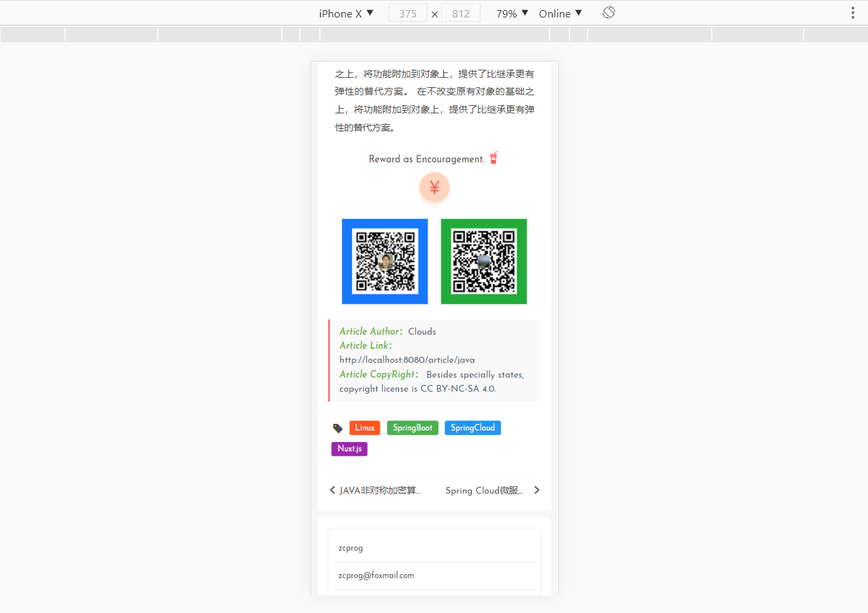Click the Article Author label
This screenshot has height=613, width=868.
[x=371, y=331]
